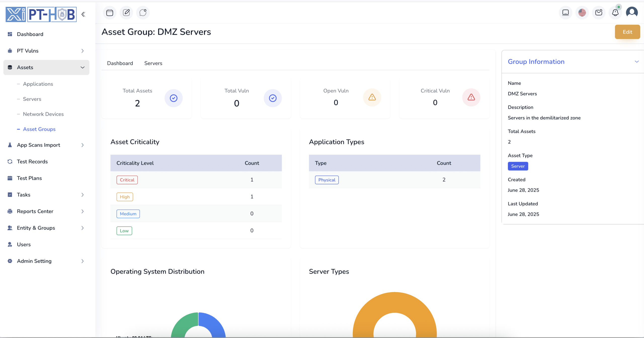Expand the Reports Center chevron
Viewport: 644px width, 338px height.
(83, 212)
